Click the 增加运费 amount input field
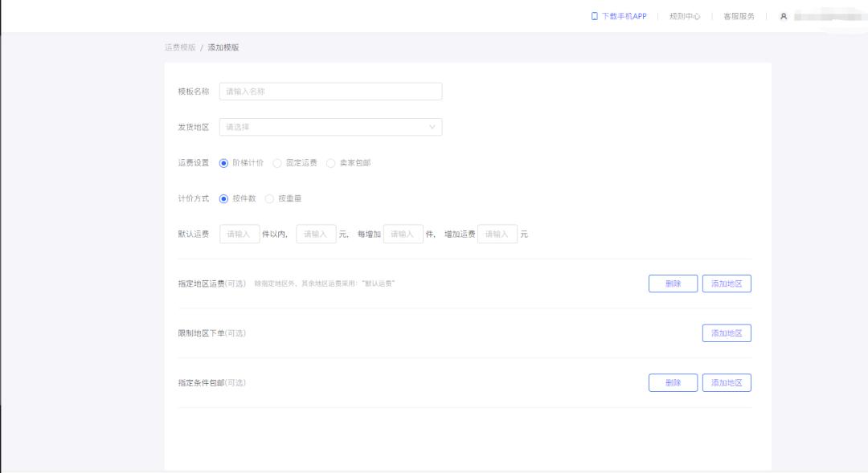Viewport: 868px width, 473px height. point(497,234)
